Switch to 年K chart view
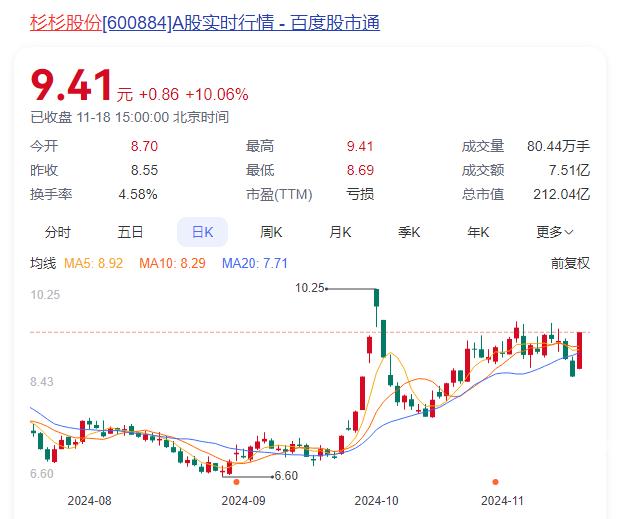This screenshot has width=628, height=519. click(478, 232)
